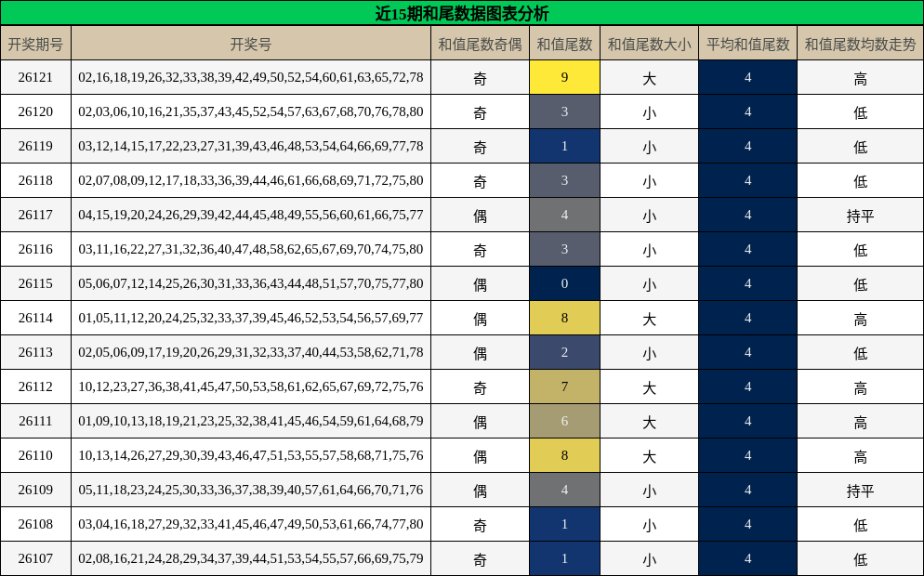Select the 和值尾数大小 column header
This screenshot has width=924, height=576.
pos(650,43)
